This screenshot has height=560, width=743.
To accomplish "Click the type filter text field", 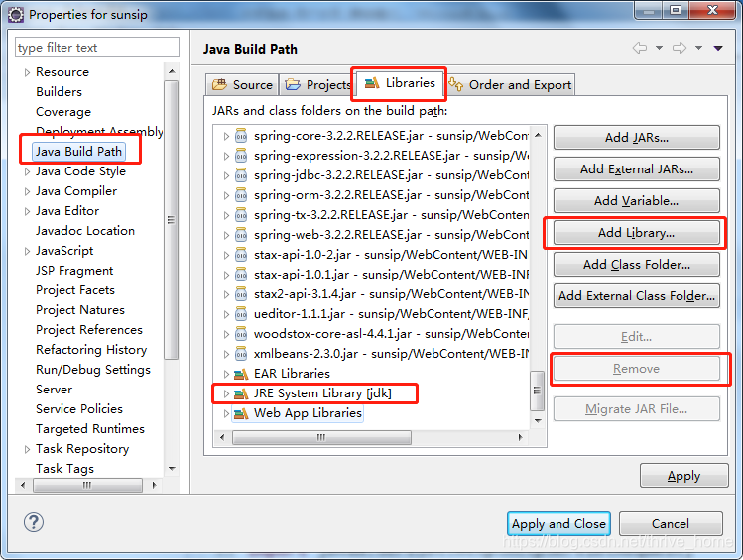I will (97, 48).
